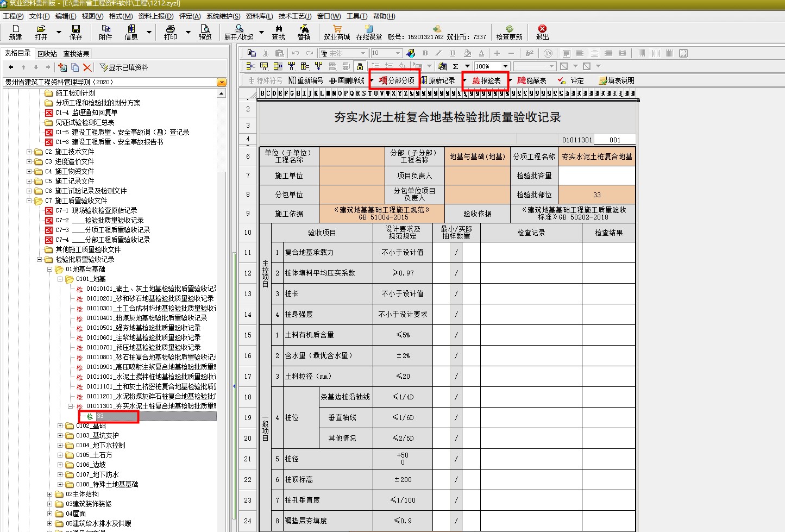Image resolution: width=785 pixels, height=532 pixels.
Task: Collapse the C7 施工质量验收文件 folder
Action: [29, 201]
